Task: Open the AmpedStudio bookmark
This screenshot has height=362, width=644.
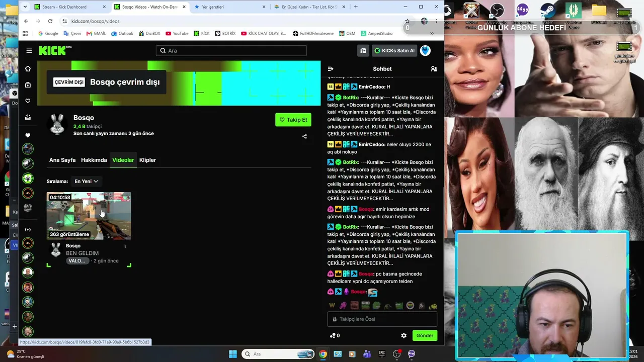Action: tap(376, 34)
